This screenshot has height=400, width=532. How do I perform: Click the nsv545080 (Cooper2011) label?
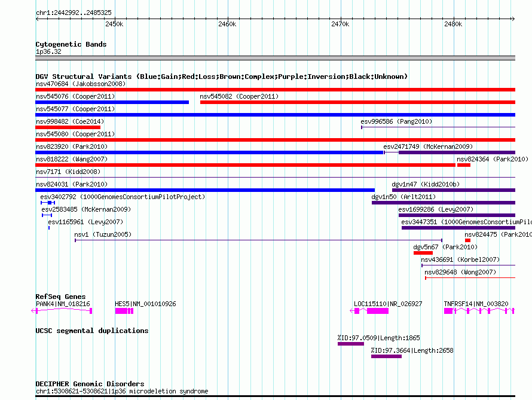pyautogui.click(x=75, y=134)
